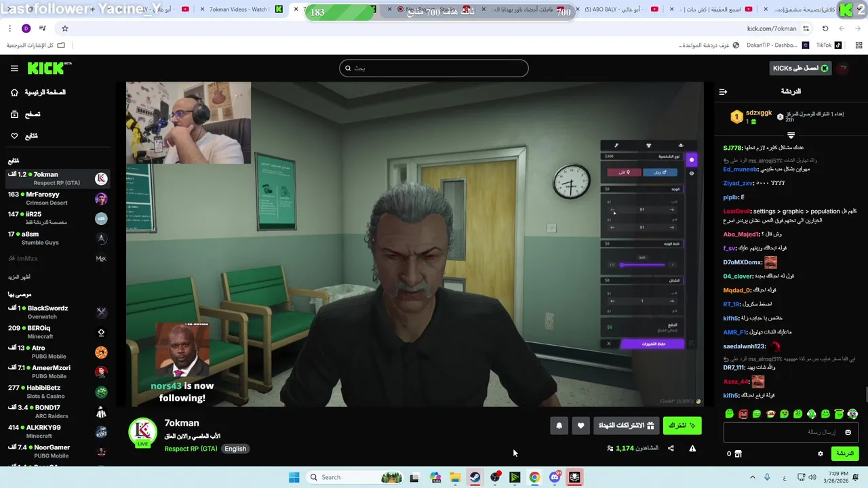Image resolution: width=868 pixels, height=488 pixels.
Task: Click the chat message input box
Action: click(791, 432)
